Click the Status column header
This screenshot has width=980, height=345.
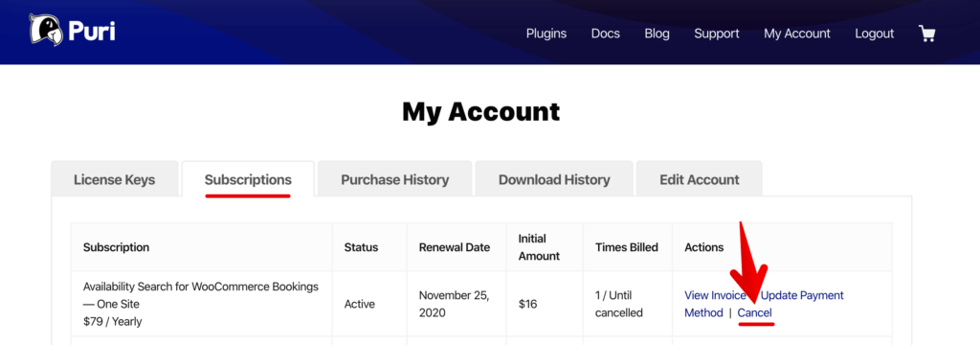[x=361, y=247]
